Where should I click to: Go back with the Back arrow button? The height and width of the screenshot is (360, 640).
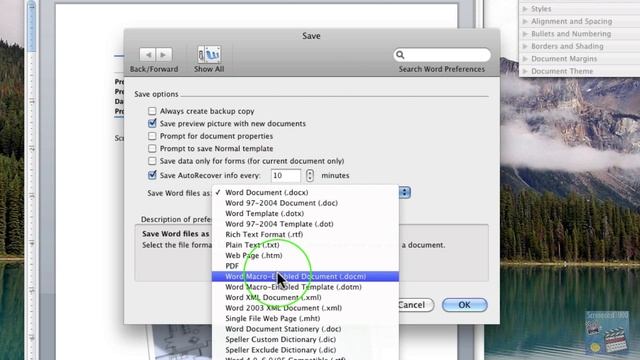tap(147, 54)
